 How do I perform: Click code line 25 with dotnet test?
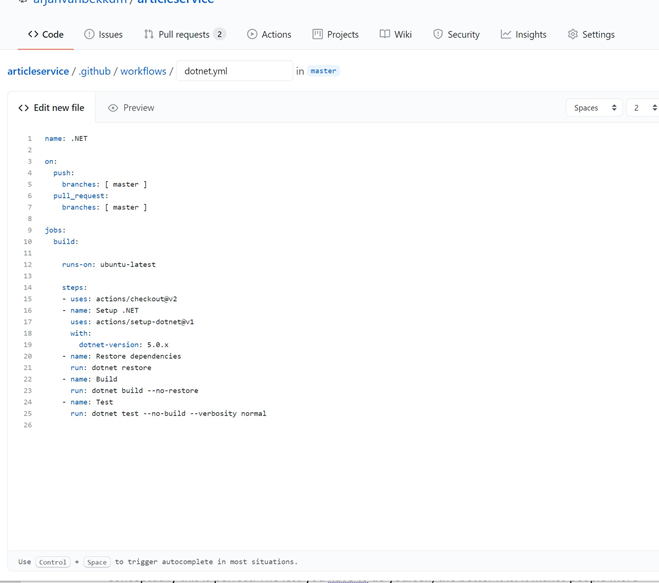[x=168, y=414]
